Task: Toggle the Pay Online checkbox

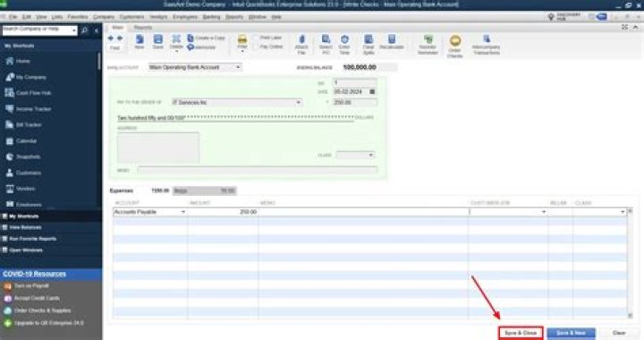Action: click(256, 47)
